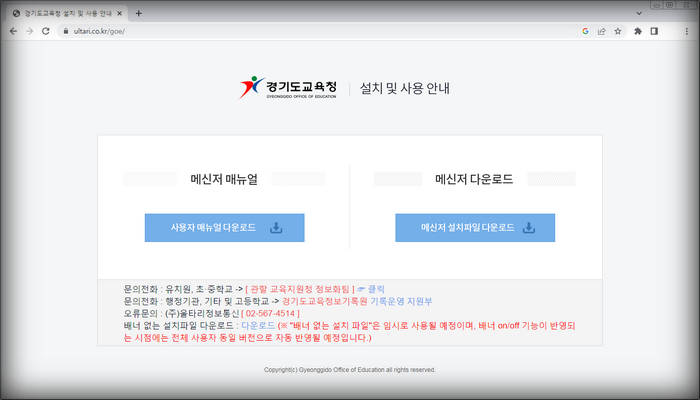Click 사용자 매뉴얼 다운로드 button
The image size is (700, 400).
[x=225, y=228]
